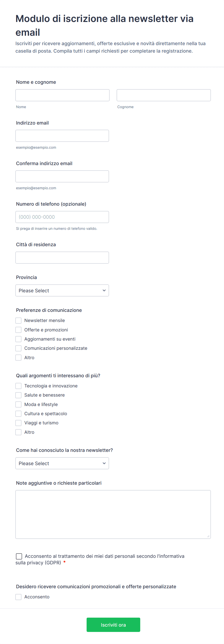Tick Offerte e promozioni option
The width and height of the screenshot is (224, 644).
coord(19,330)
